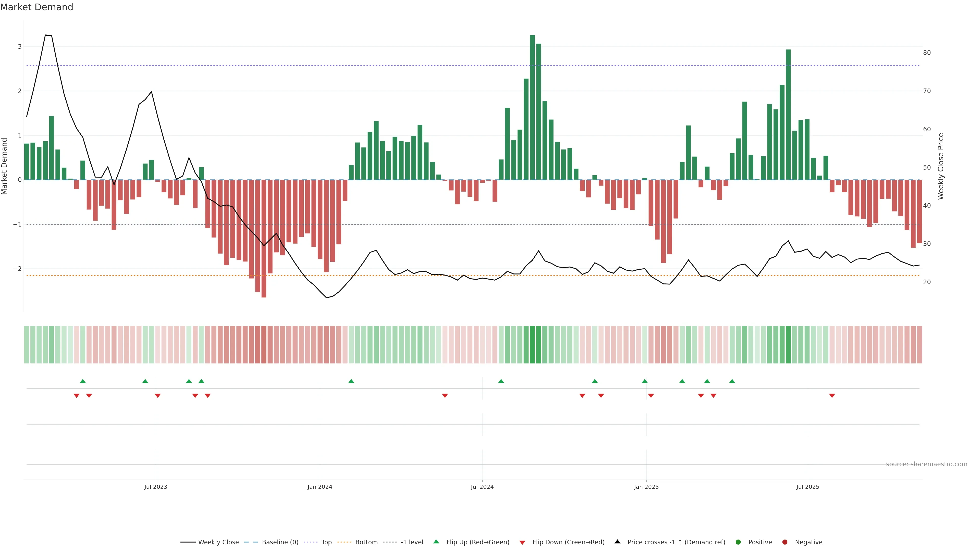The image size is (980, 551).
Task: Click the Jan 2025 x-axis label
Action: 646,487
